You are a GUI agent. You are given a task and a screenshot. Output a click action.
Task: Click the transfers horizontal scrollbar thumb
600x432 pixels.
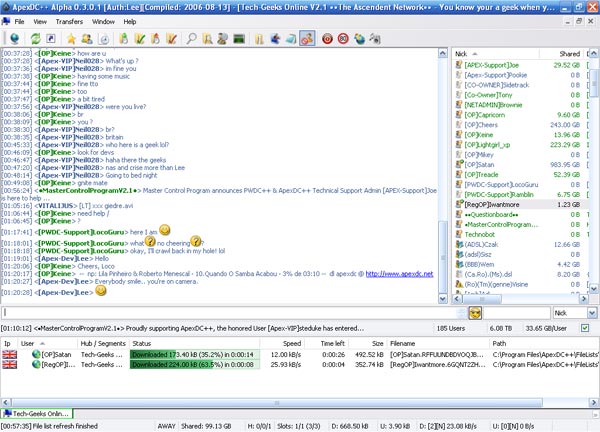click(277, 403)
